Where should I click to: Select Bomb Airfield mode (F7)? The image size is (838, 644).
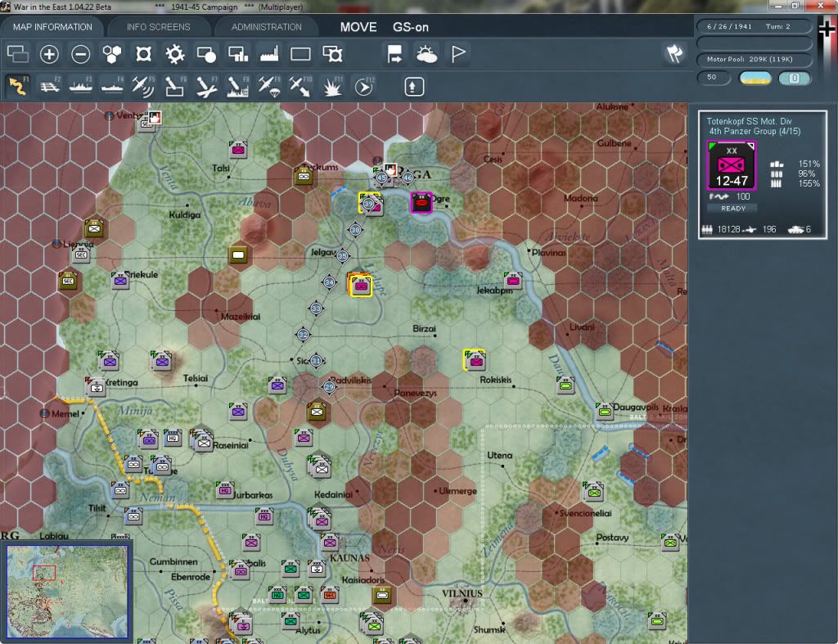206,87
